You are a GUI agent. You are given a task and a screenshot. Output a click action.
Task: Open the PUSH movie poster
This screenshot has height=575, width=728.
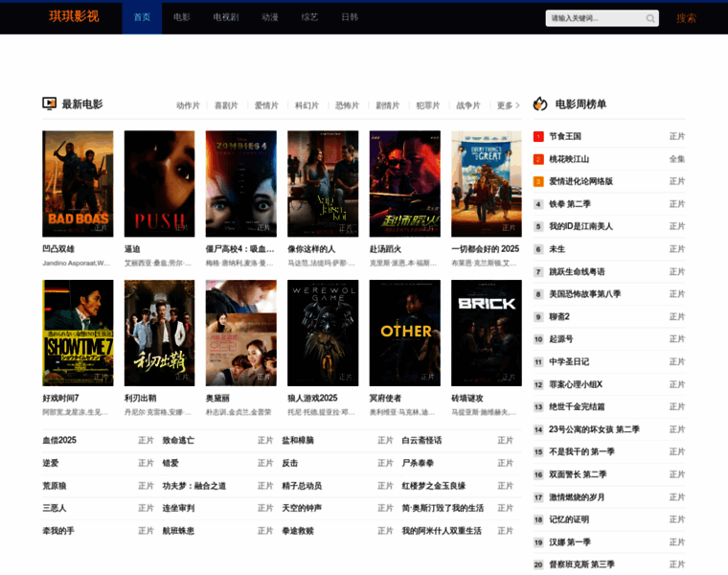(x=159, y=184)
